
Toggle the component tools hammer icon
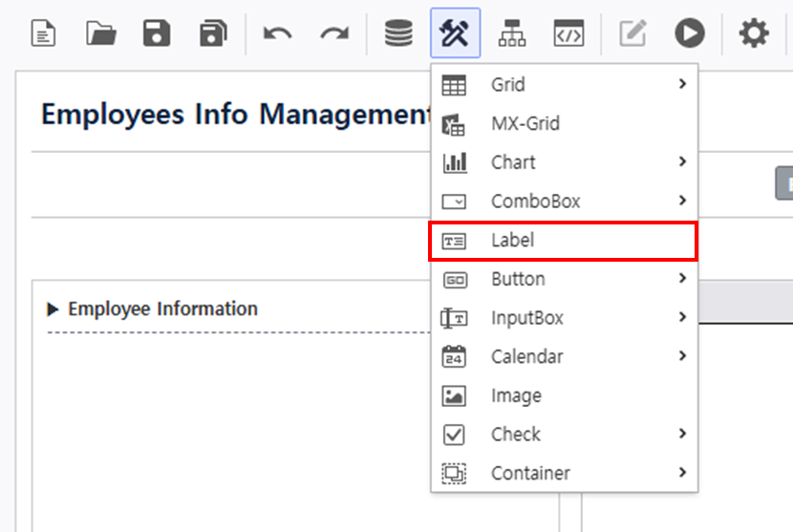[x=455, y=32]
